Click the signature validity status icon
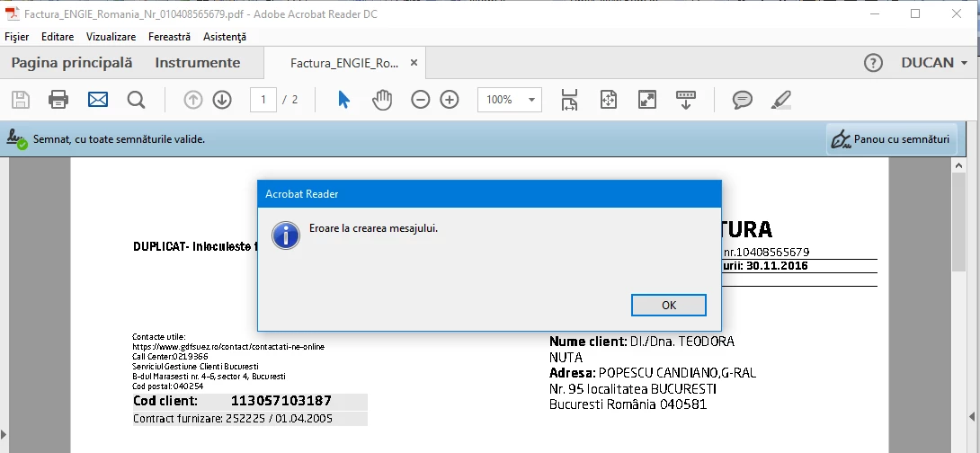Viewport: 980px width, 453px height. (x=17, y=139)
